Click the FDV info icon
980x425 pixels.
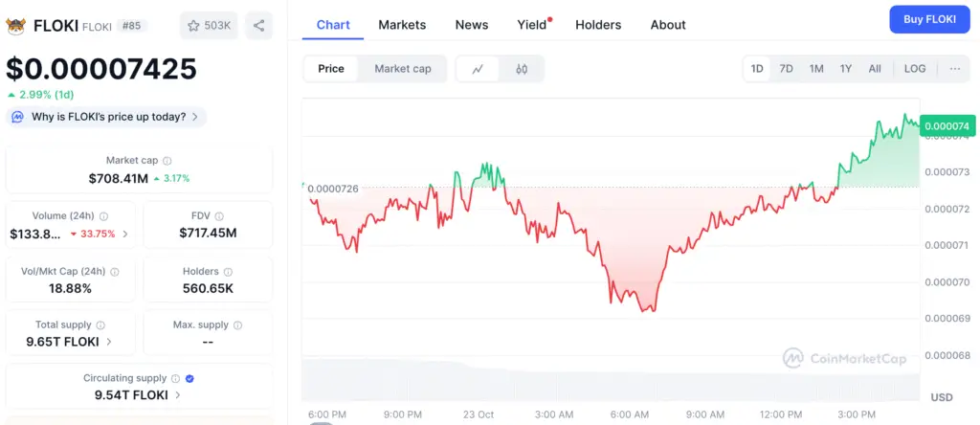tap(220, 216)
